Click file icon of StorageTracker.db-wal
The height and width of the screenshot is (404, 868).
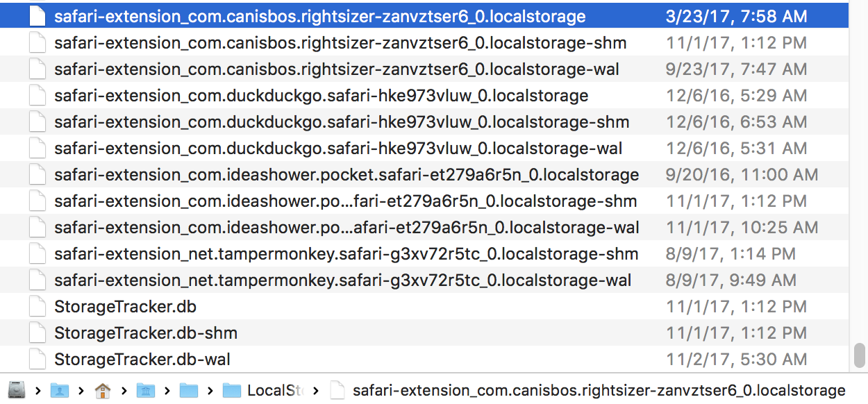(x=37, y=360)
